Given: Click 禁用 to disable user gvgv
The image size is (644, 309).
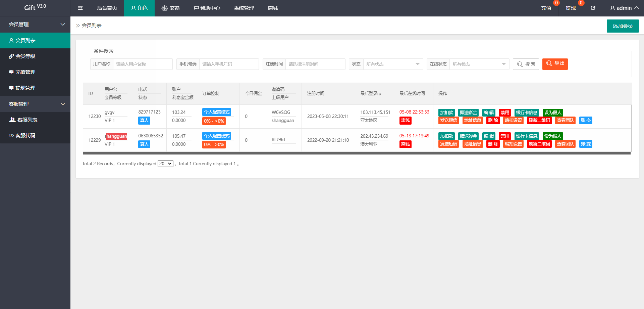Looking at the screenshot, I should [x=504, y=113].
